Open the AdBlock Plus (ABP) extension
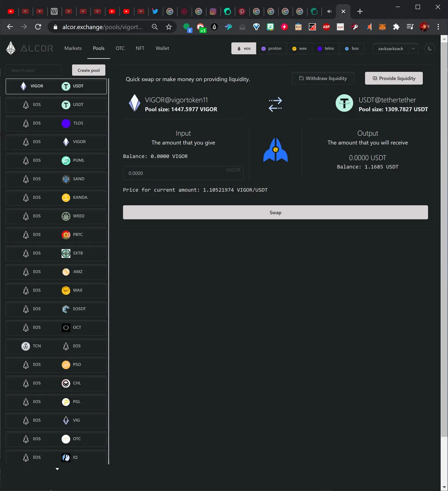 coord(326,27)
